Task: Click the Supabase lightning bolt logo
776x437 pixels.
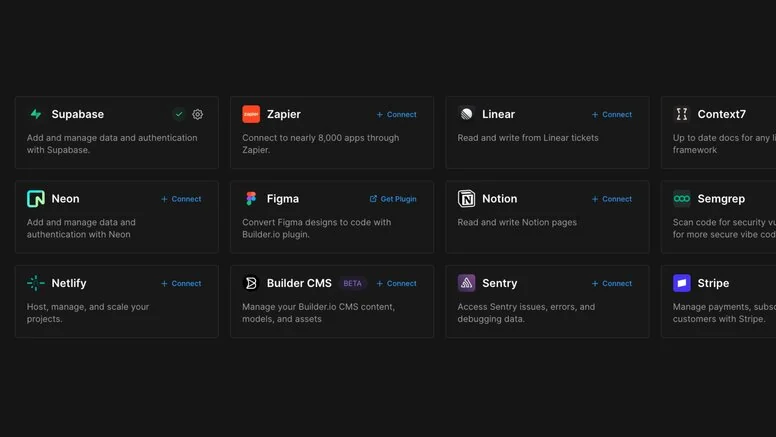Action: click(x=36, y=114)
